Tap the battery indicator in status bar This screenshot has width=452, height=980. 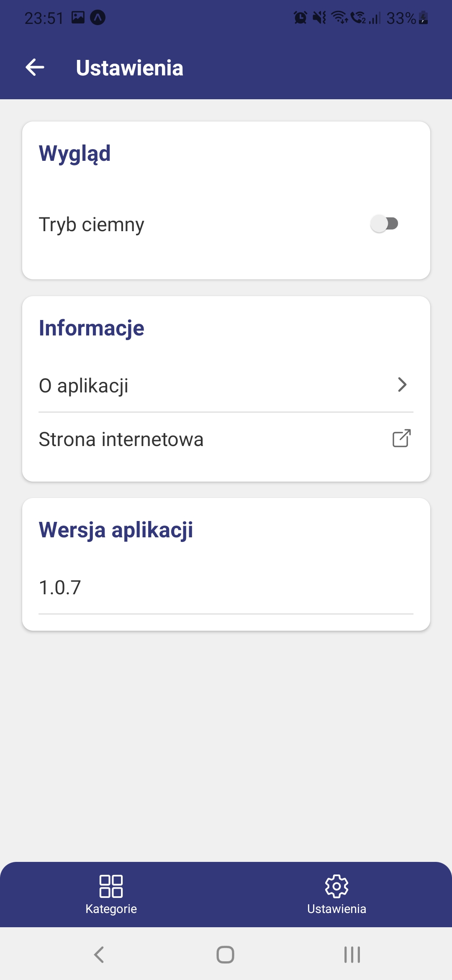[424, 18]
